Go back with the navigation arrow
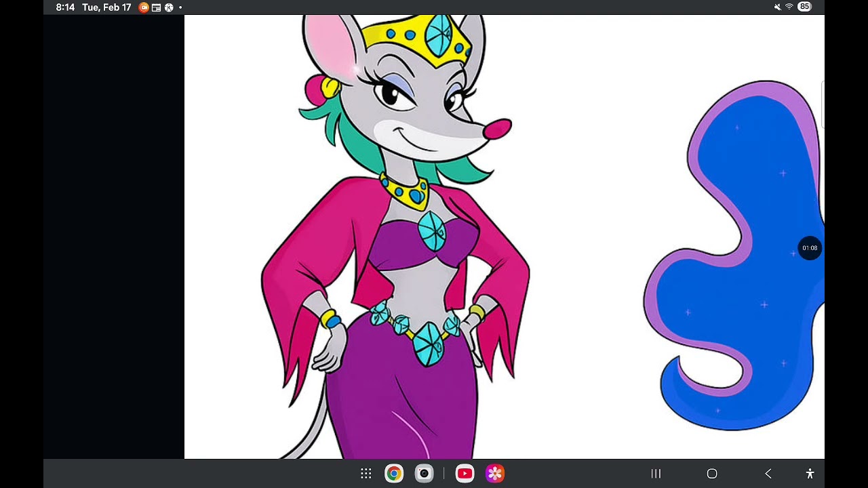868x488 pixels. (768, 474)
